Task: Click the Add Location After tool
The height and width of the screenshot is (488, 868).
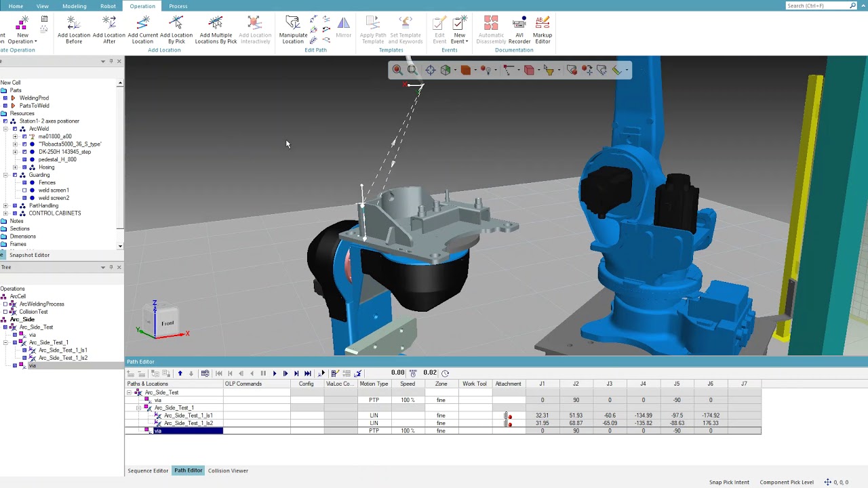Action: [x=108, y=30]
